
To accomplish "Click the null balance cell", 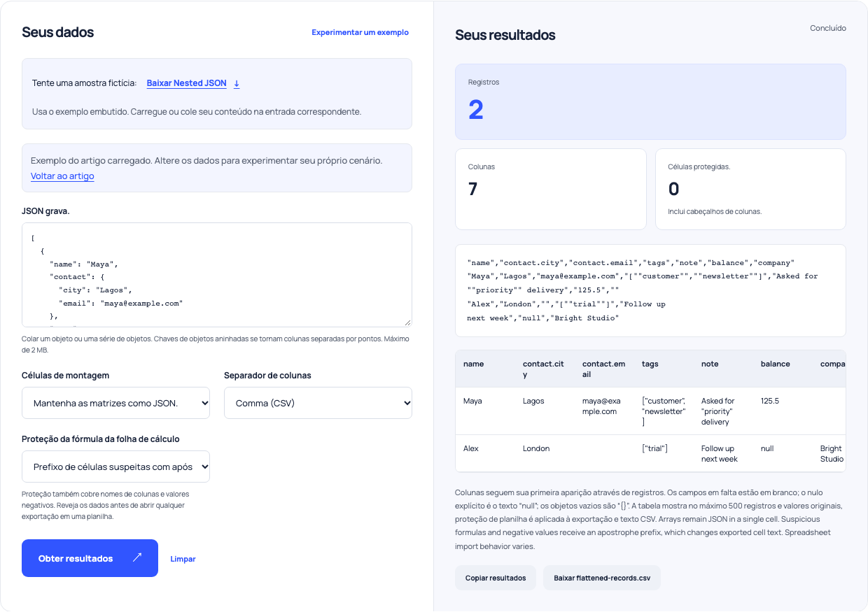I will point(782,453).
